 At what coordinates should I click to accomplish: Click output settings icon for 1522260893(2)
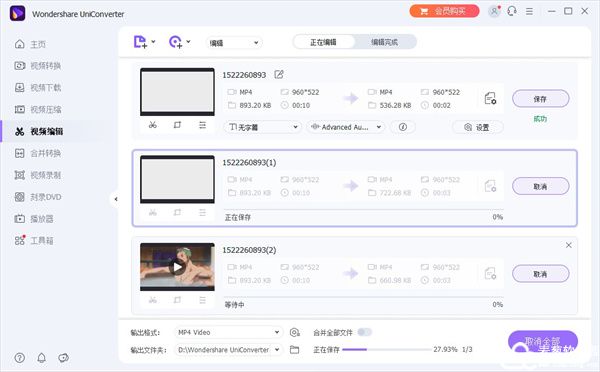(x=490, y=274)
